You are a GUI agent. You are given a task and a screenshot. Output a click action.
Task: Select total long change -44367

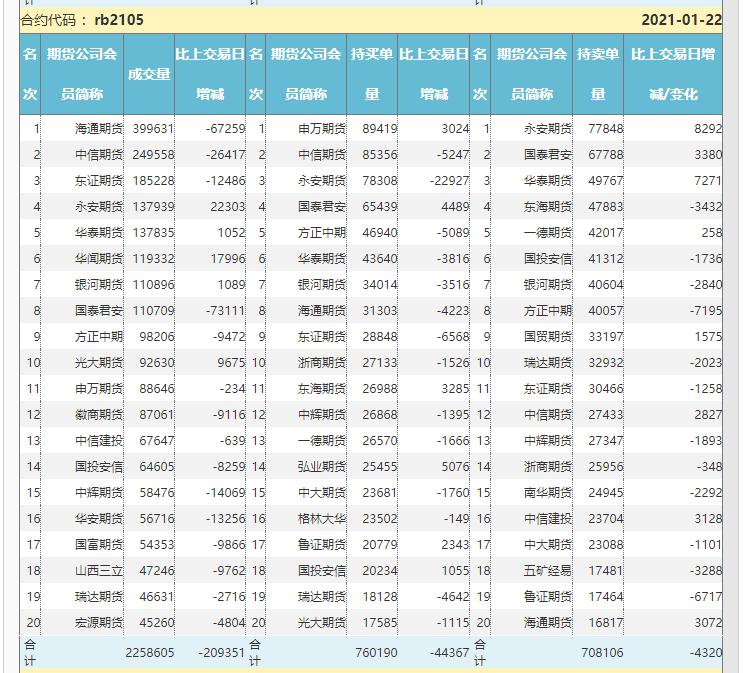click(449, 652)
